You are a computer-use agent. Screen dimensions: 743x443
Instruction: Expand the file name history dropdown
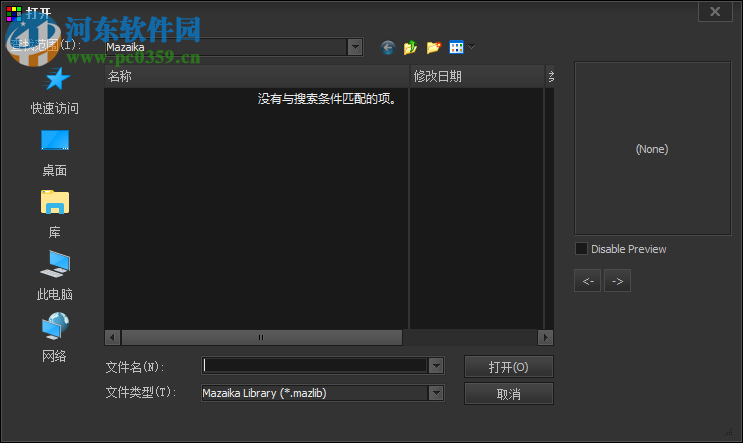tap(436, 365)
